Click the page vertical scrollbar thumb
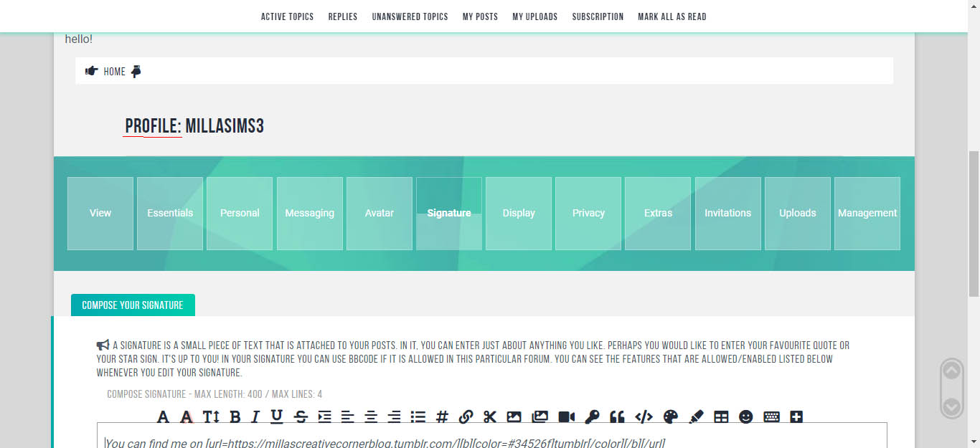This screenshot has width=980, height=448. [974, 223]
